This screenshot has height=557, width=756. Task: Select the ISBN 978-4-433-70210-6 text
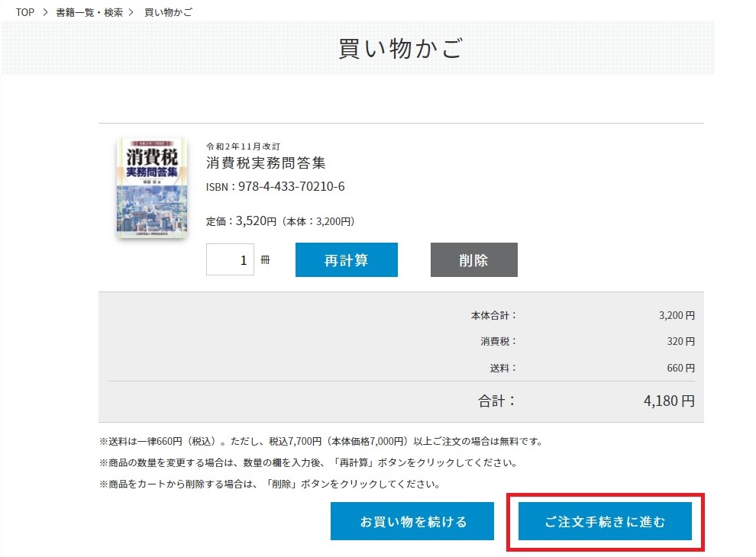point(275,187)
